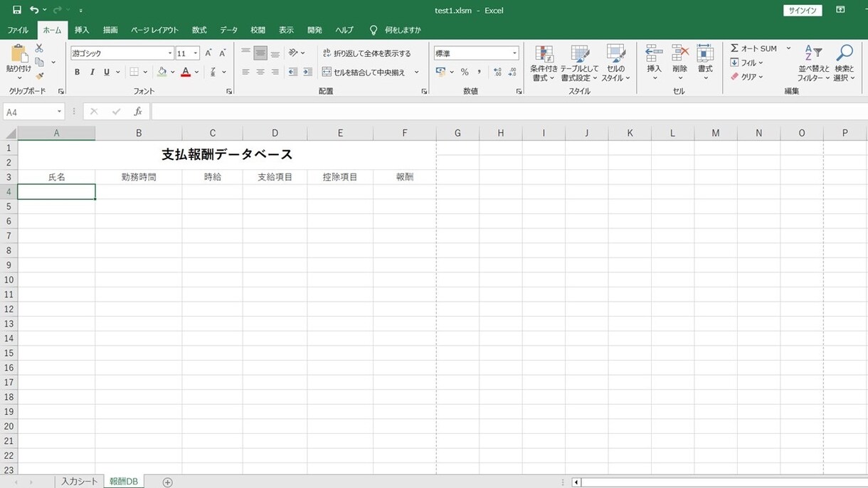
Task: Click the Paste clipboard icon
Action: (19, 53)
